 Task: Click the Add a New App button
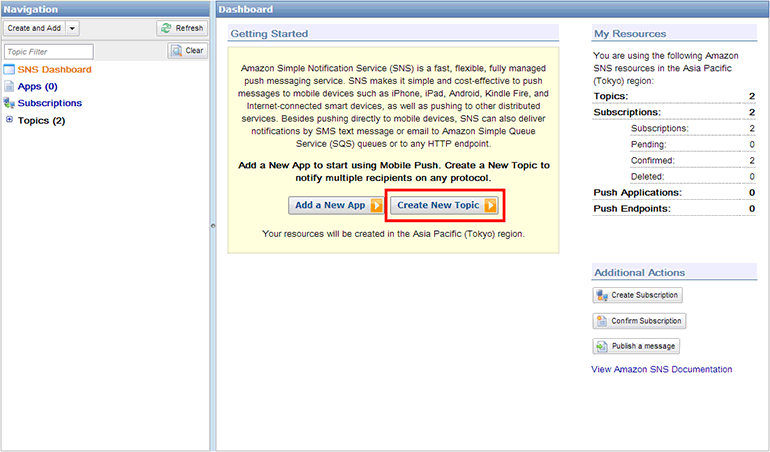[336, 205]
